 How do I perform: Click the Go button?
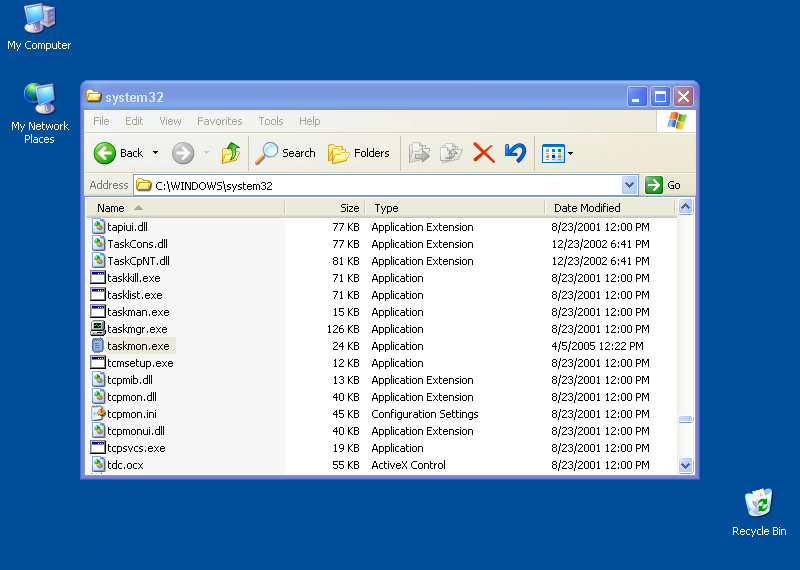click(x=663, y=185)
